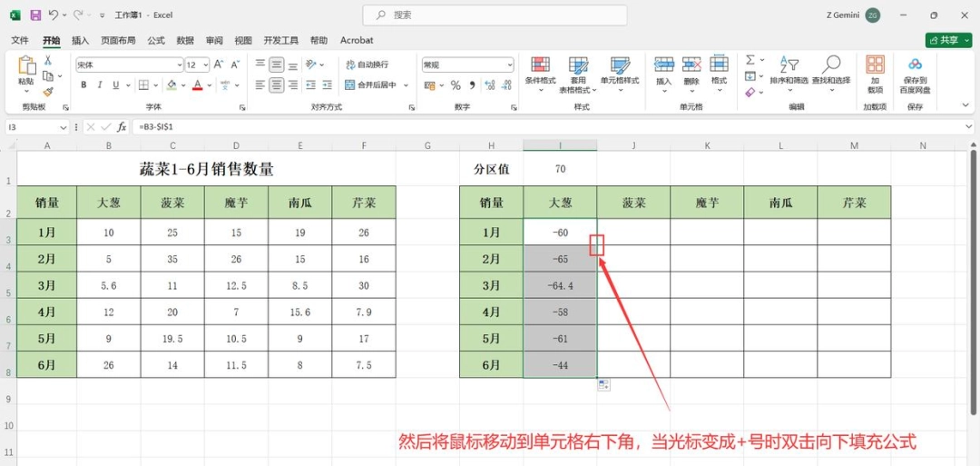Switch to the Formulas (公式) tab
The height and width of the screenshot is (466, 980).
[x=156, y=40]
